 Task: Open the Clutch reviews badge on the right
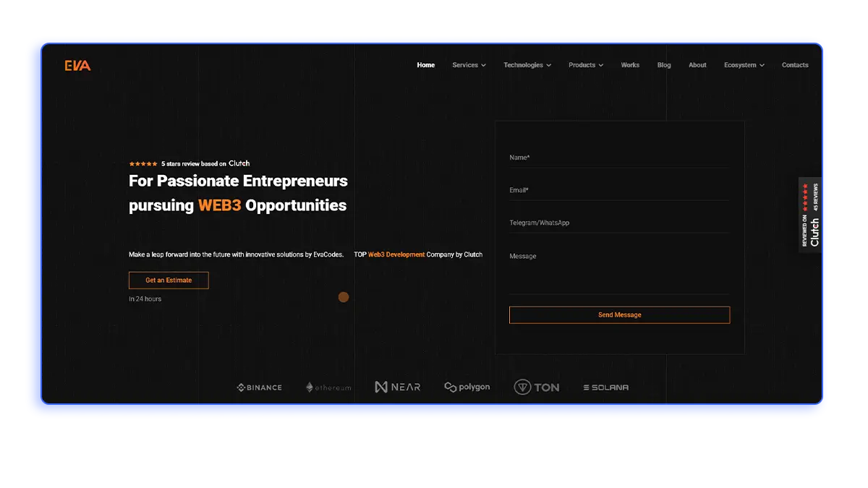pyautogui.click(x=811, y=215)
